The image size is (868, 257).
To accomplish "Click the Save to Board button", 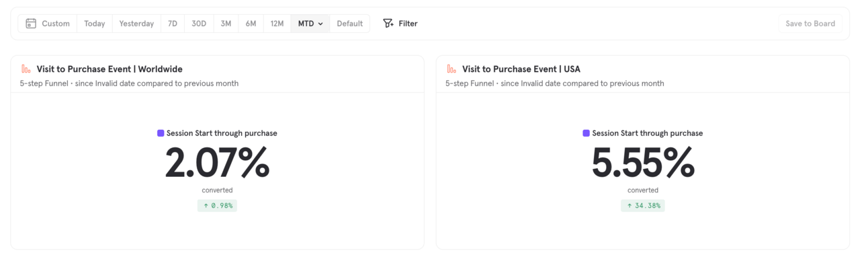I will tap(810, 24).
